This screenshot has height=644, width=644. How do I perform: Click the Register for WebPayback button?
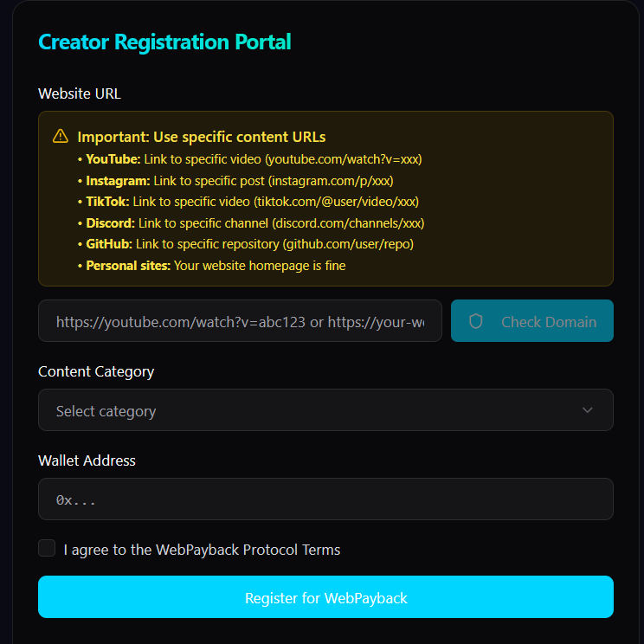pos(325,596)
